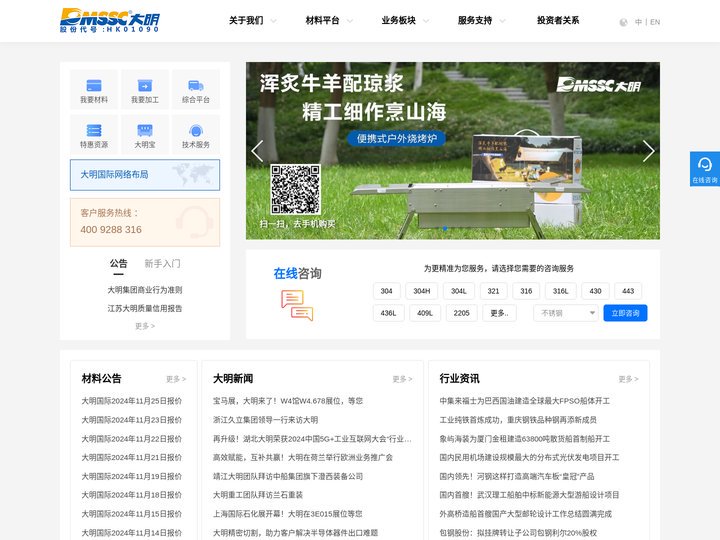720x540 pixels.
Task: Select the 316 grade option
Action: [526, 291]
